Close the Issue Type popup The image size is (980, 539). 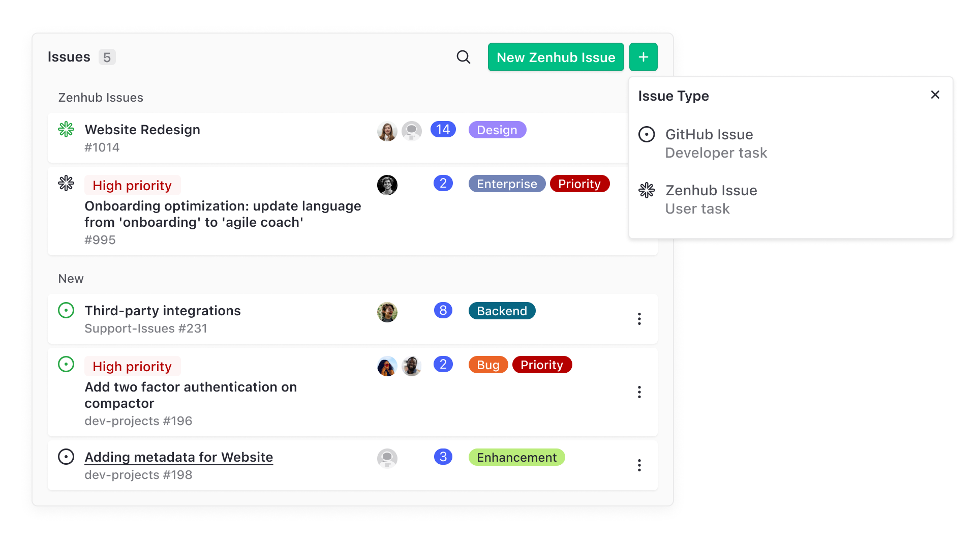pos(935,95)
